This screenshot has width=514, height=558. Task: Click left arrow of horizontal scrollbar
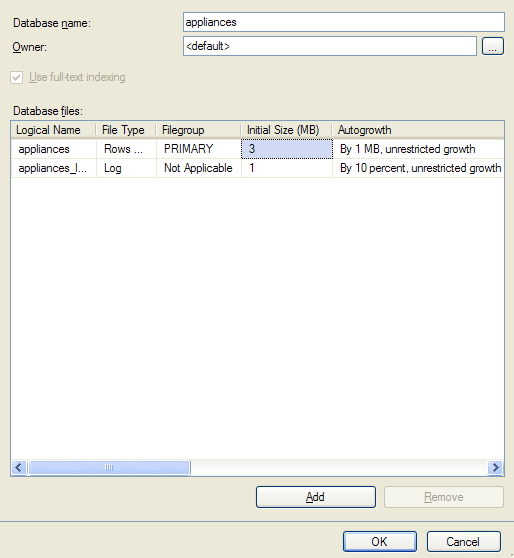[x=19, y=467]
